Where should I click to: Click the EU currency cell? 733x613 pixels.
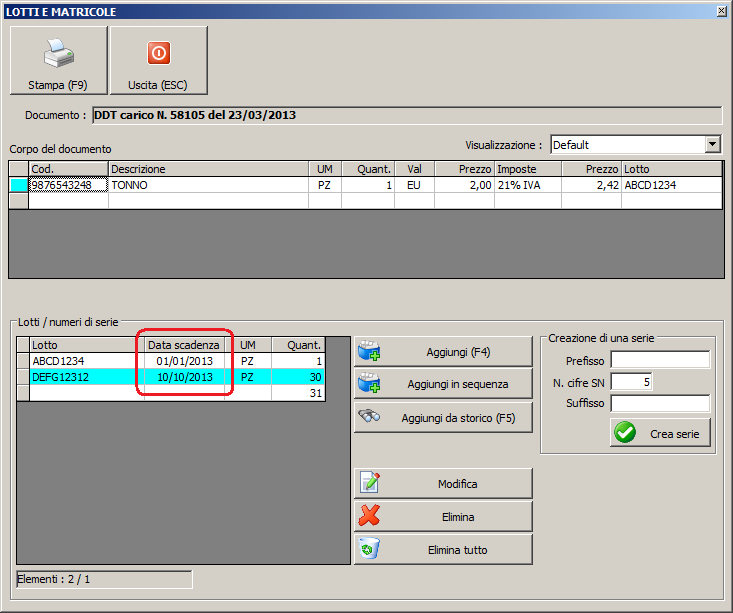414,185
